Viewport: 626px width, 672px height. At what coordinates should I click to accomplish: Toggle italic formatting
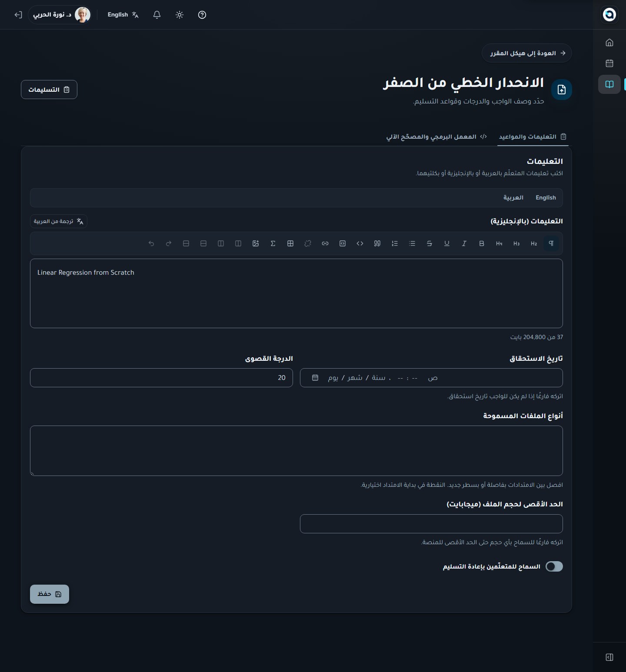[464, 243]
